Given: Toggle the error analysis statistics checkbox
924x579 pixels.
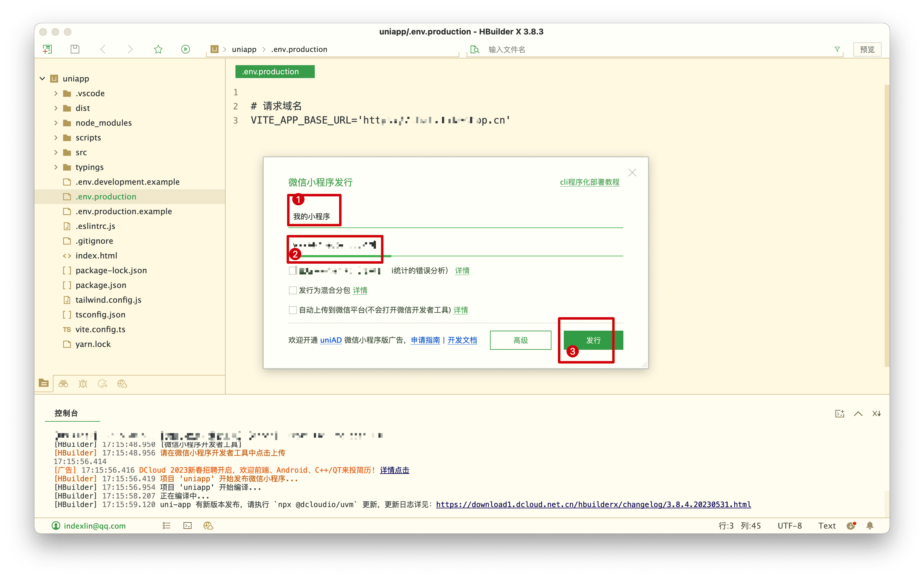Looking at the screenshot, I should click(x=293, y=271).
